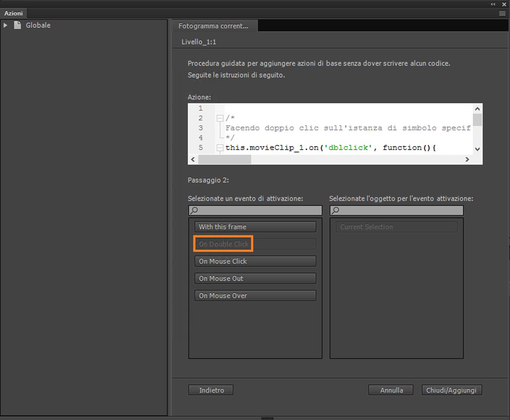Click code editor scroll down arrow
Screen dimensions: 510x420
click(477, 149)
